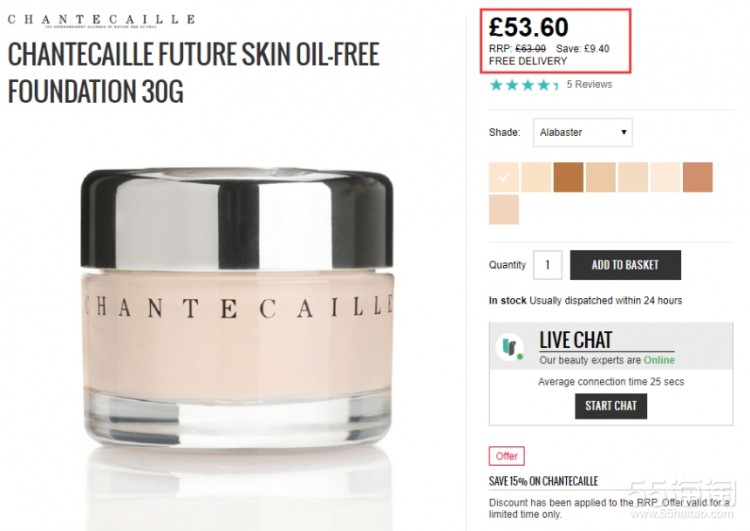
Task: Select the checked first shade swatch
Action: pos(503,177)
